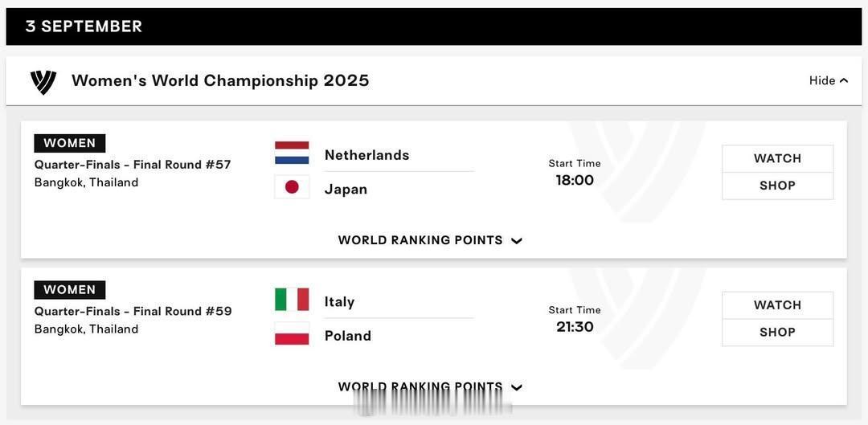This screenshot has width=868, height=425.
Task: Click the Japan flag icon
Action: point(292,187)
